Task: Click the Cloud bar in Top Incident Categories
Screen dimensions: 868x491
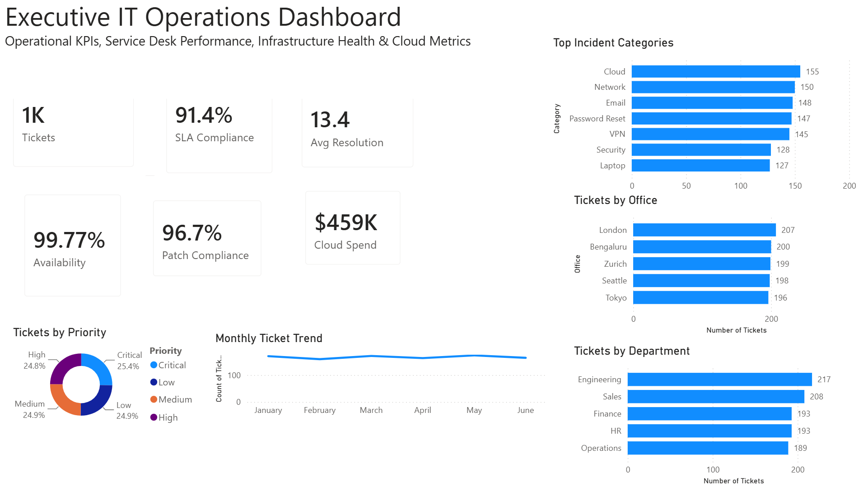Action: coord(716,71)
